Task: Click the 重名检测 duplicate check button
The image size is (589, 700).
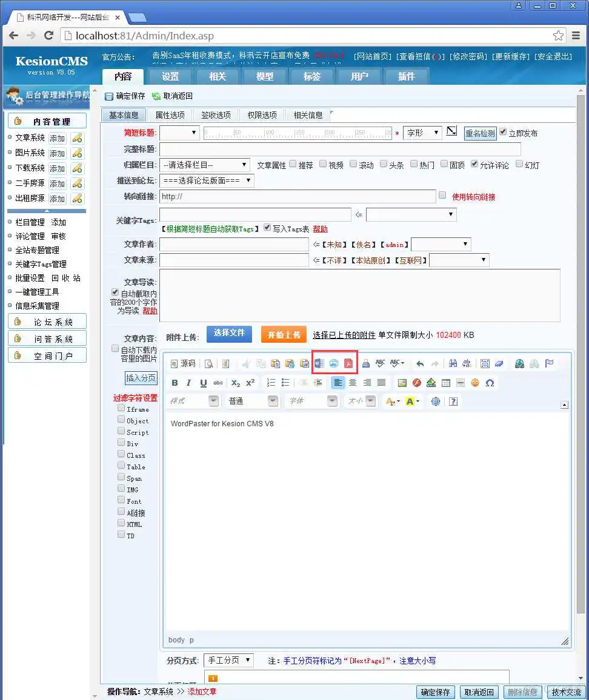Action: click(x=480, y=133)
